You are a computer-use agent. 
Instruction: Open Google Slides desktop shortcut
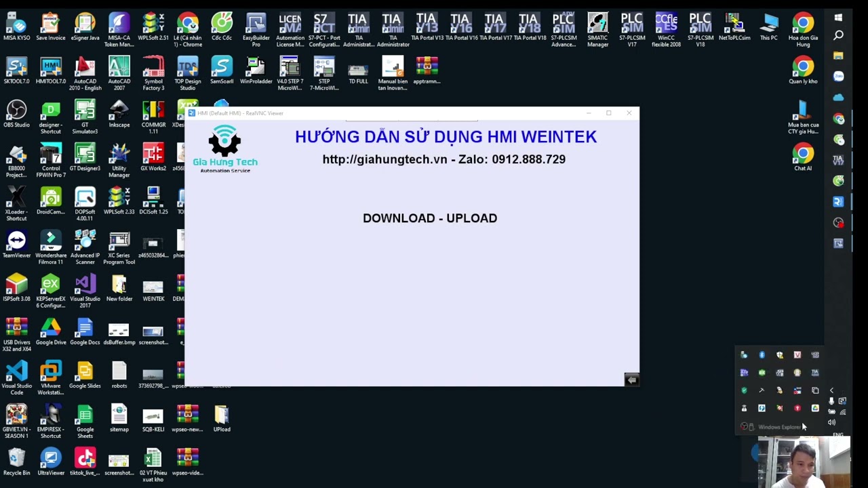coord(85,374)
